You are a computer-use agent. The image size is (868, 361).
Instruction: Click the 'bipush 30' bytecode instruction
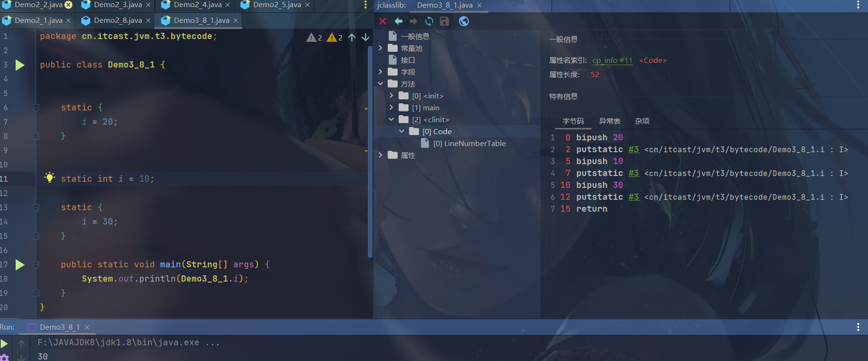(600, 185)
